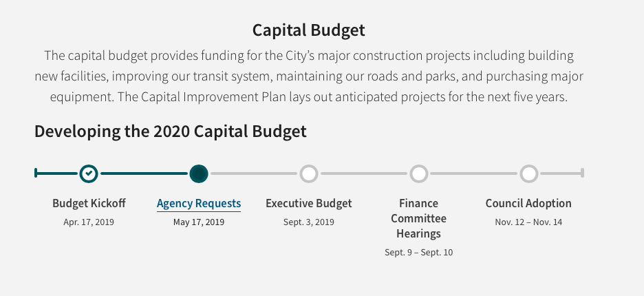Image resolution: width=644 pixels, height=296 pixels.
Task: Click the Sept. 9 – Sept. 10 date range
Action: (418, 253)
